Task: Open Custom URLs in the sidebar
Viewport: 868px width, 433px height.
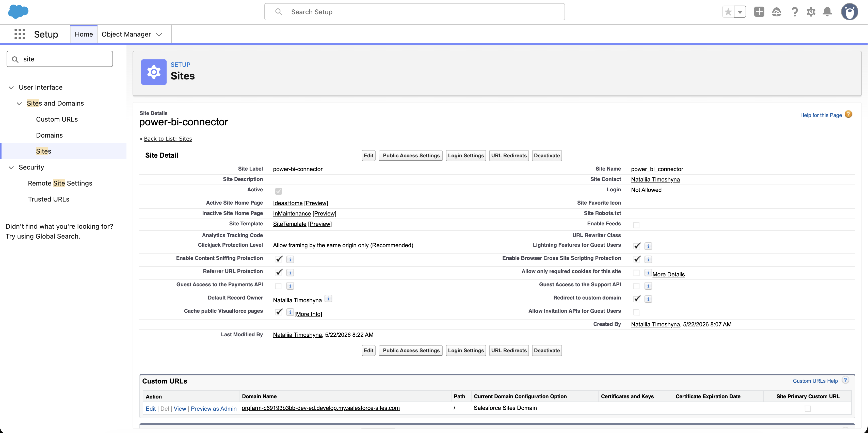Action: pyautogui.click(x=57, y=119)
